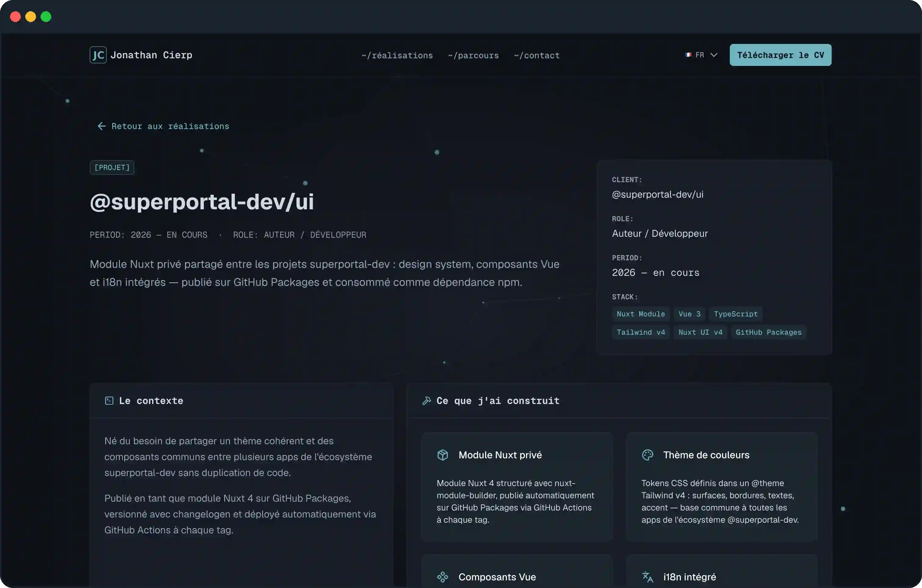
Task: Click the Module Nuxt privé card title
Action: coord(500,455)
